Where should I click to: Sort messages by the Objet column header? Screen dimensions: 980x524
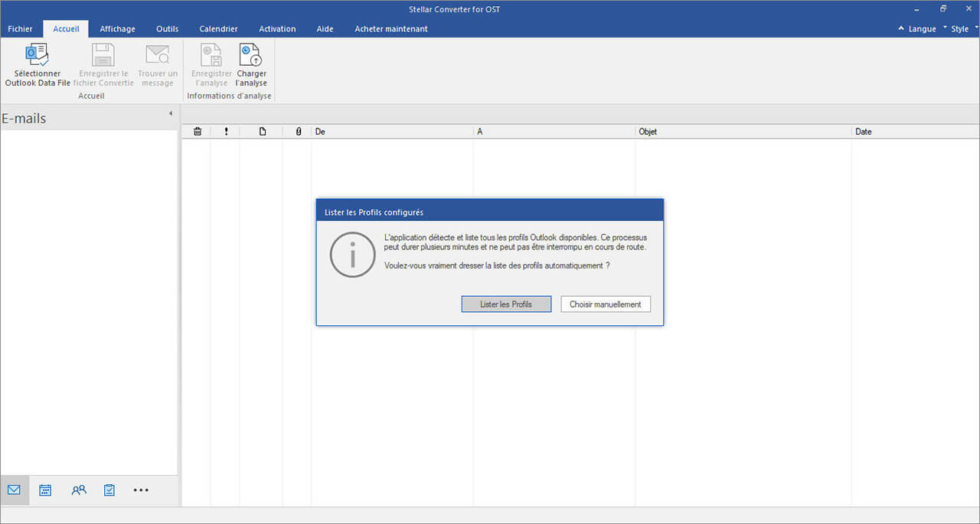648,132
